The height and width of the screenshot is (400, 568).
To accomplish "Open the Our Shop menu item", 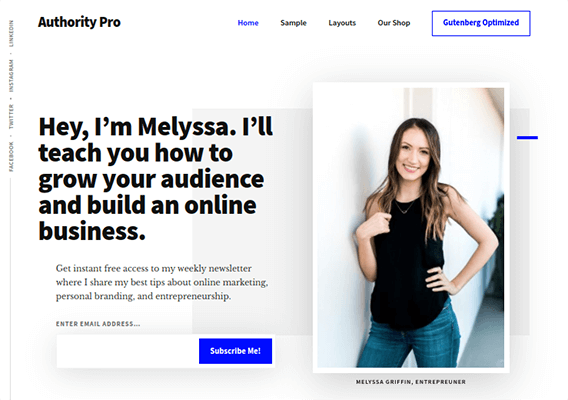I will coord(394,23).
